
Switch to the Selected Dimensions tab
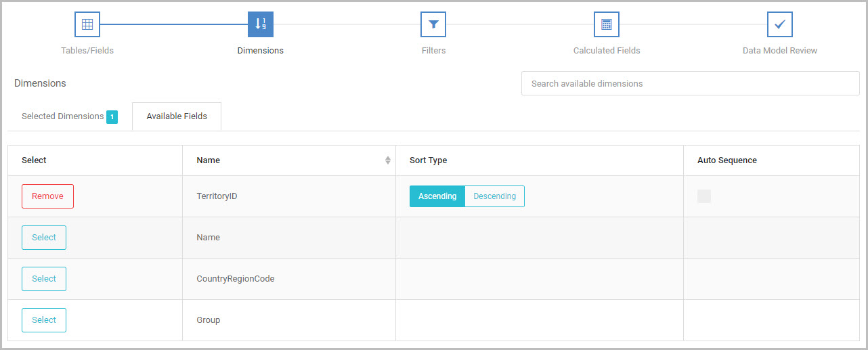click(70, 116)
